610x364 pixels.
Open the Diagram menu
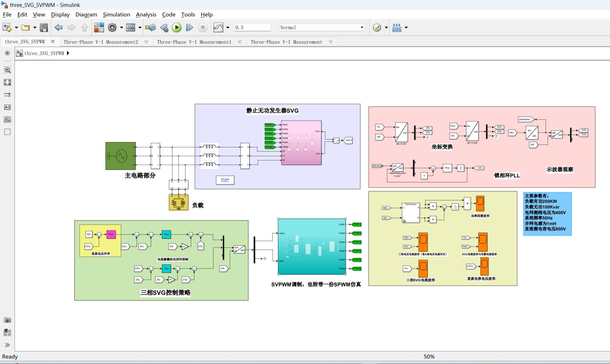tap(86, 15)
